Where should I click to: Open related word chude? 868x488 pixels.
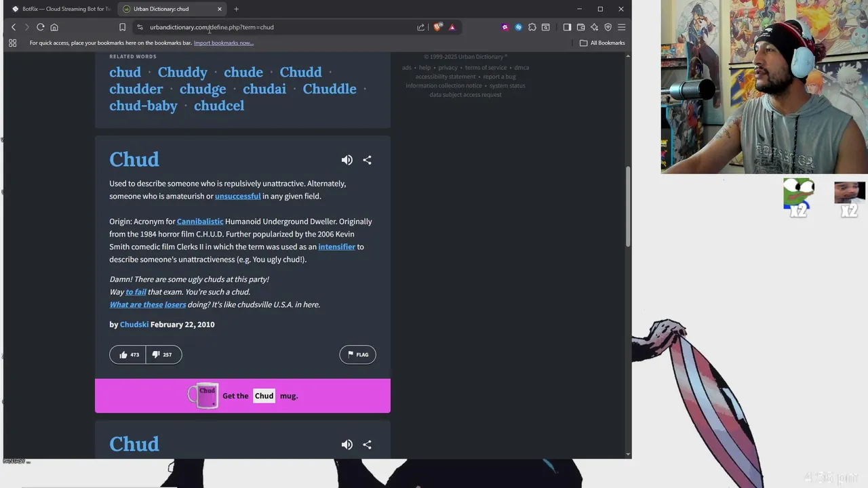tap(243, 72)
